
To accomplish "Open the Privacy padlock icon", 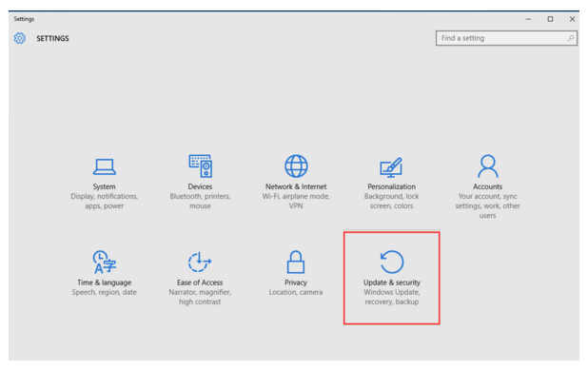I will 296,262.
